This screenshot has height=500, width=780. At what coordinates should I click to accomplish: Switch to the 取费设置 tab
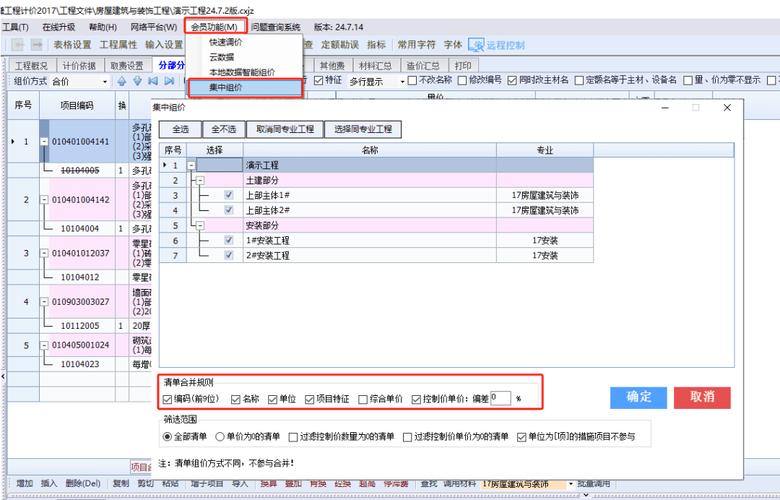126,65
